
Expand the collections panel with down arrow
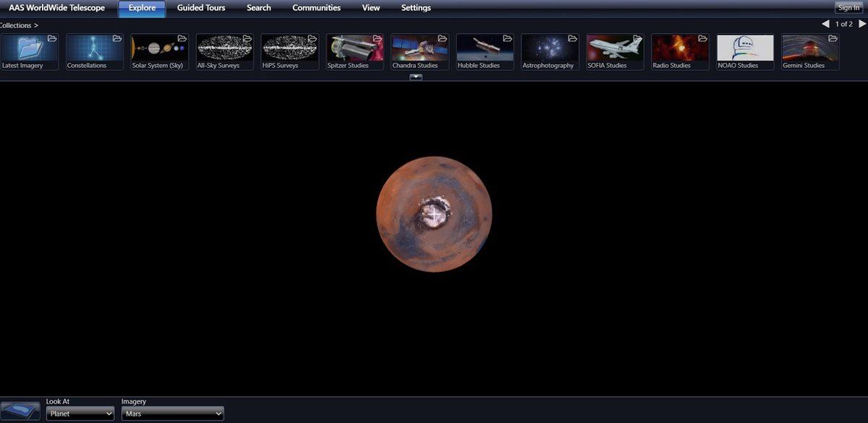coord(416,77)
